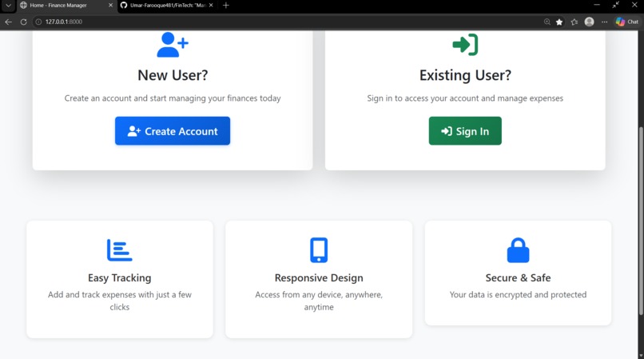Click the zoom magnifier icon in address bar
This screenshot has height=359, width=644.
(x=547, y=22)
